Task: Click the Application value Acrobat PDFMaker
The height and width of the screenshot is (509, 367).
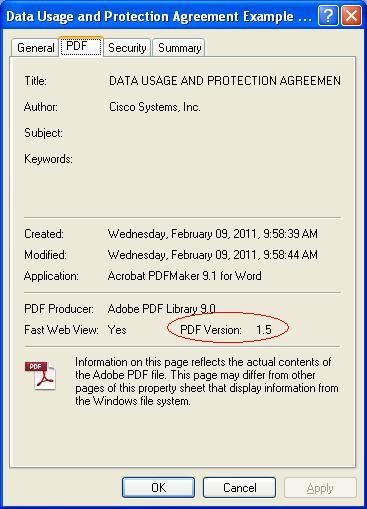Action: (185, 276)
